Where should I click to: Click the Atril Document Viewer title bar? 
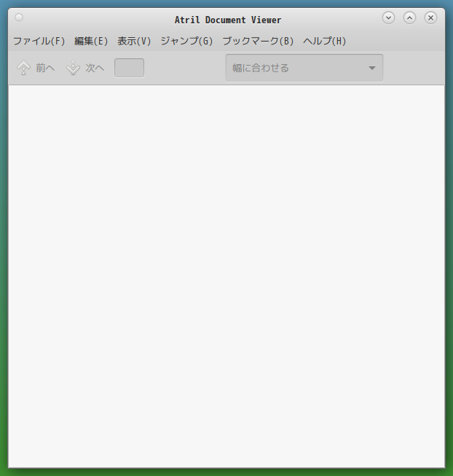click(228, 20)
